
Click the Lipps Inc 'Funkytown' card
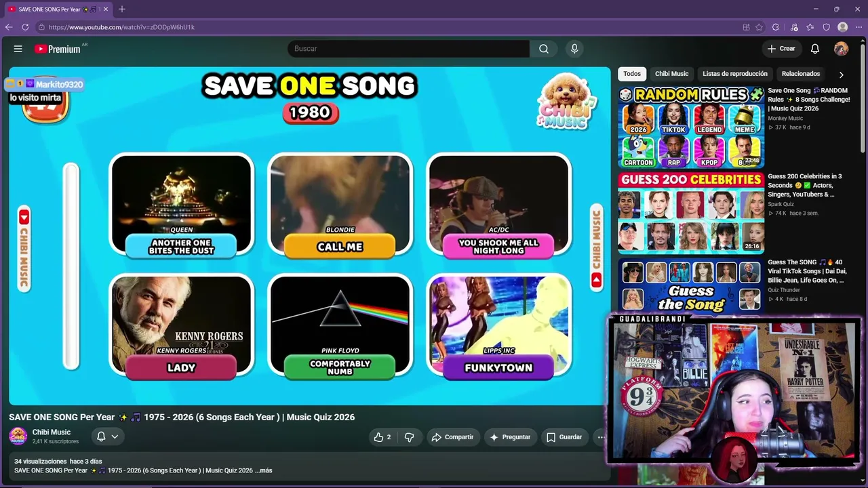click(498, 326)
